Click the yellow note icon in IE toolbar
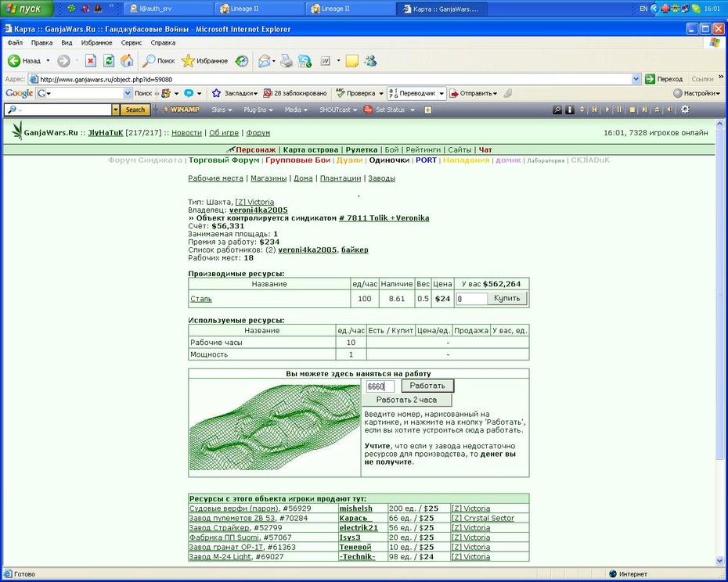Image resolution: width=728 pixels, height=582 pixels. tap(352, 61)
